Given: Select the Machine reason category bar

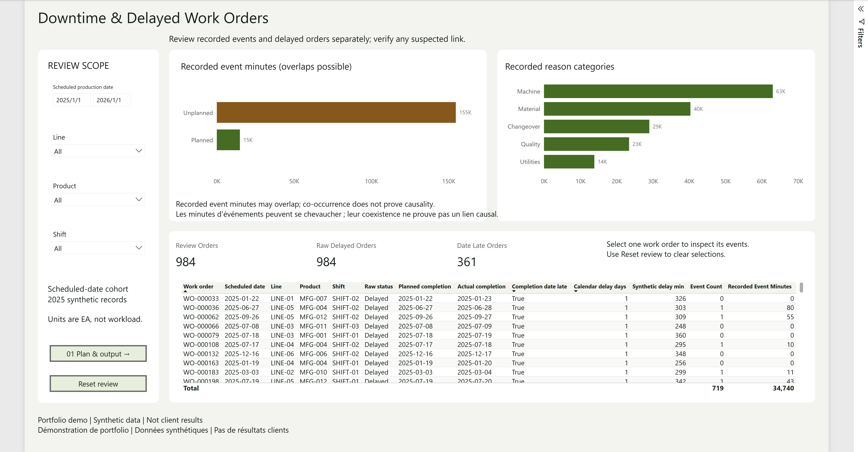Looking at the screenshot, I should (x=658, y=91).
